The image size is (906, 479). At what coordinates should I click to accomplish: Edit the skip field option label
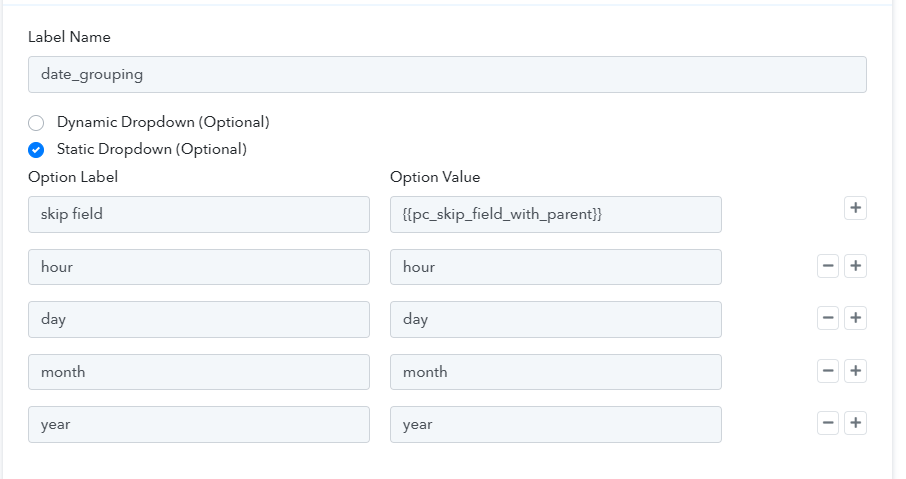pyautogui.click(x=199, y=214)
